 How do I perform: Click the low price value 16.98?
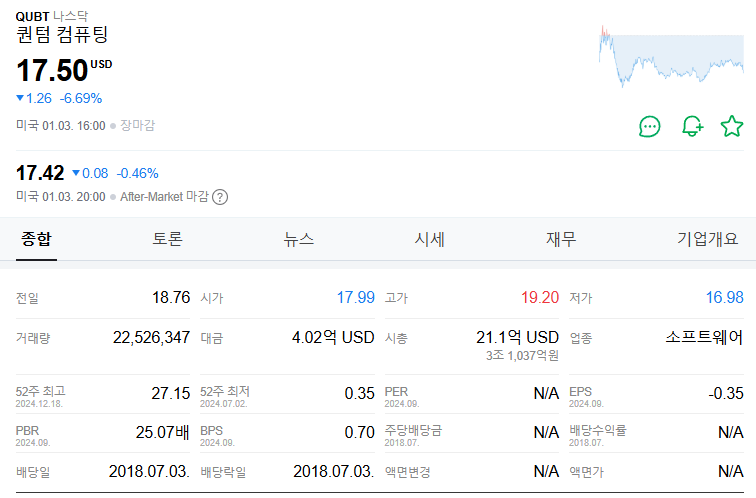coord(724,297)
